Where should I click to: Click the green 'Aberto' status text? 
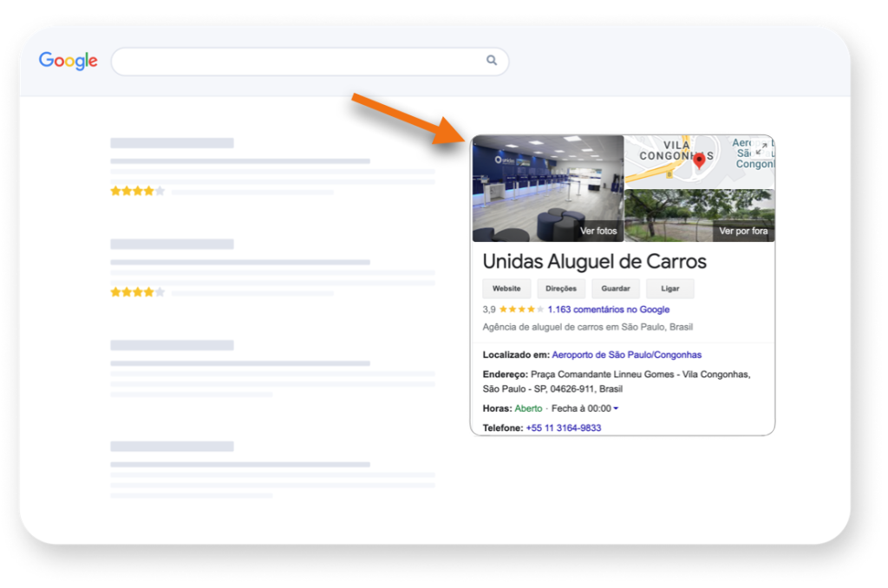528,408
